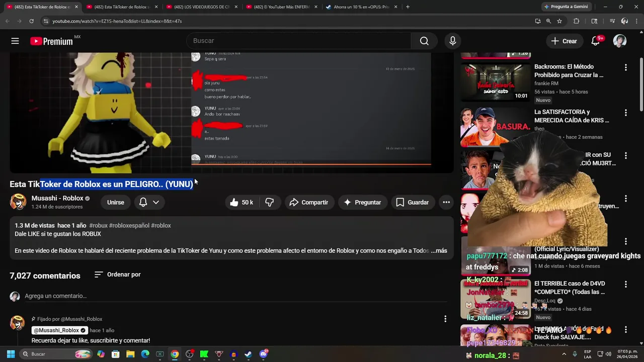Go to YouTube Premium home logo
Image resolution: width=644 pixels, height=362 pixels.
[51, 41]
